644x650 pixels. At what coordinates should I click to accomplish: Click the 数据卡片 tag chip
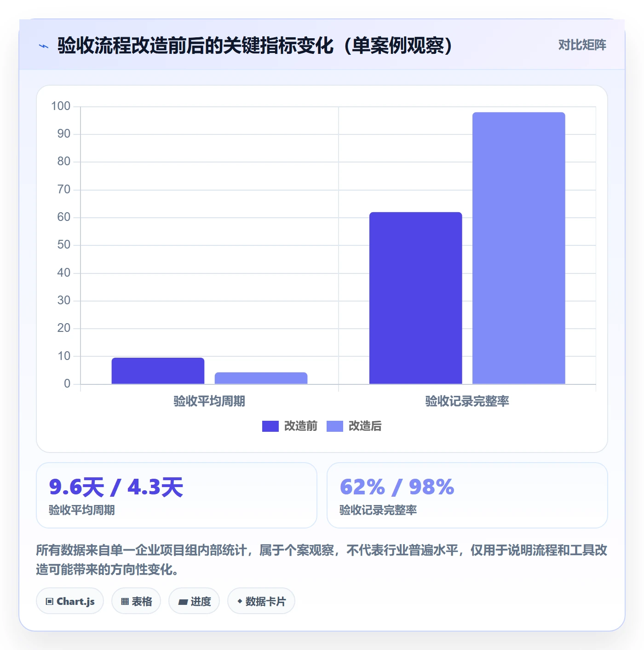point(261,601)
